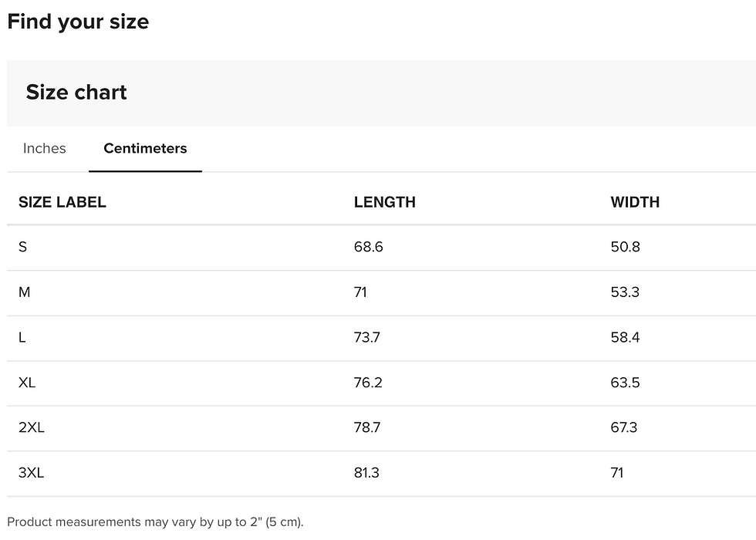
Task: Select the L size label row
Action: point(22,337)
